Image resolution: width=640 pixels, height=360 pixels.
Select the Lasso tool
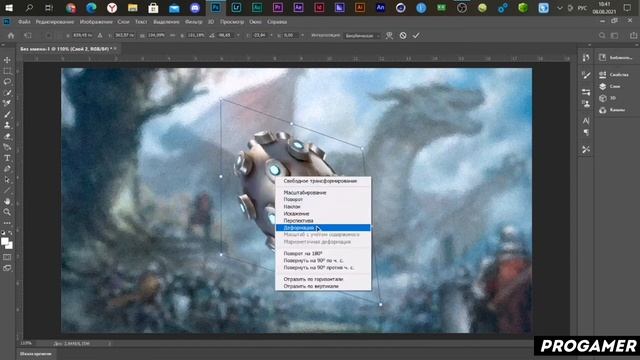tap(7, 82)
